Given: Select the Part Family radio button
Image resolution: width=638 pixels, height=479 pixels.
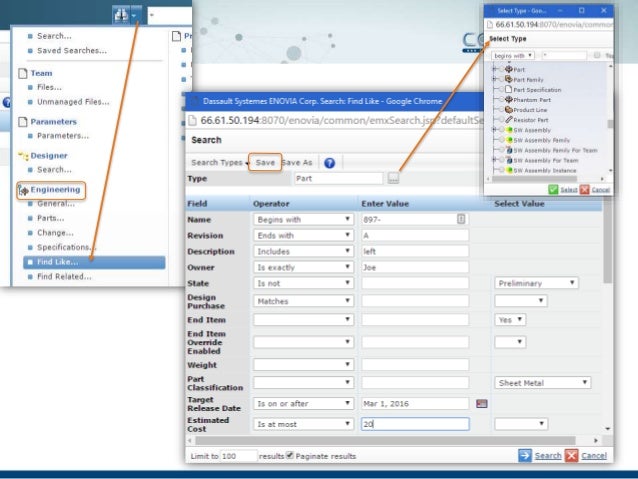Looking at the screenshot, I should [501, 79].
